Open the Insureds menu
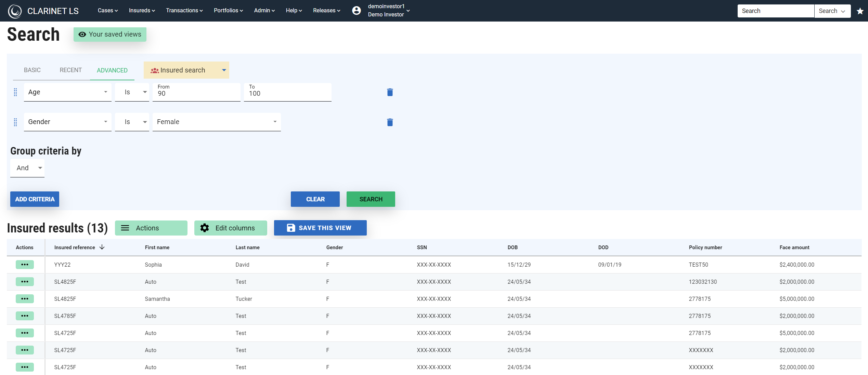 142,11
